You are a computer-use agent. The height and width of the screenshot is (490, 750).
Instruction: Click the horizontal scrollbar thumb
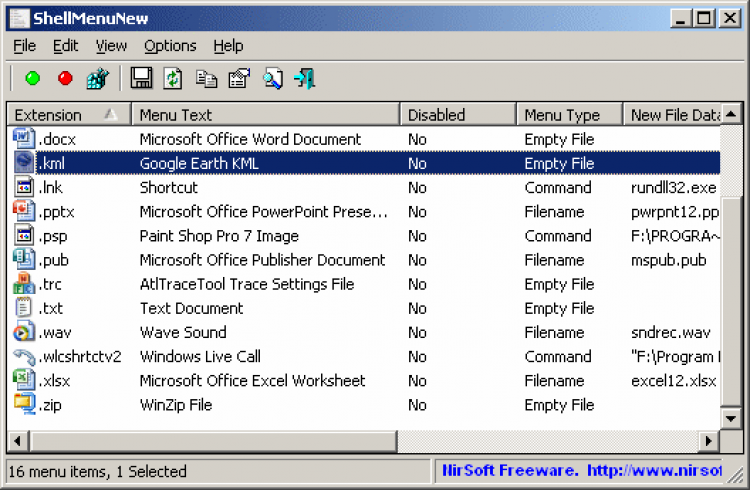tap(213, 441)
